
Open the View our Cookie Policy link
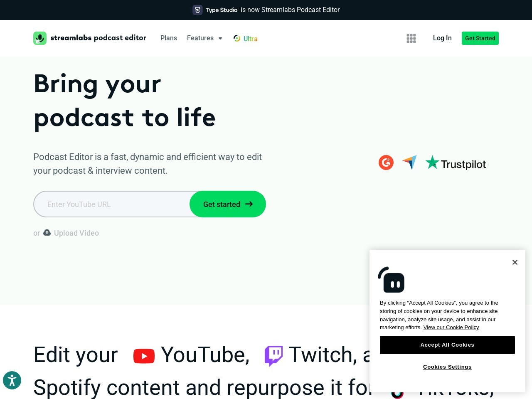(451, 328)
